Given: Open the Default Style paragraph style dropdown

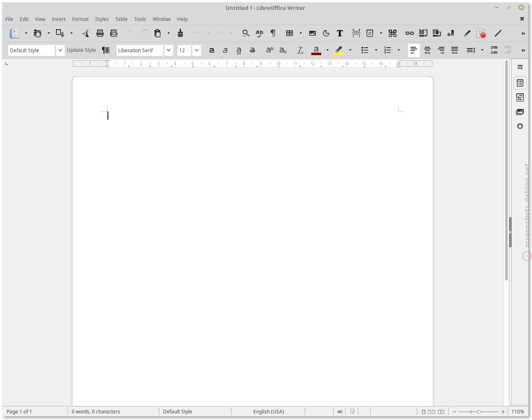Looking at the screenshot, I should [60, 50].
